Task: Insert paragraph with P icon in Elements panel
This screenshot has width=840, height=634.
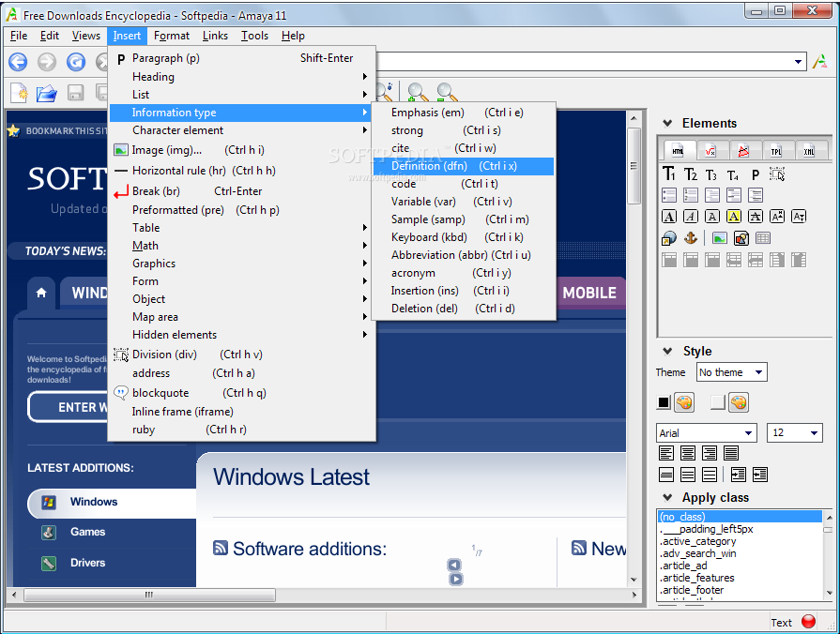Action: click(x=756, y=175)
